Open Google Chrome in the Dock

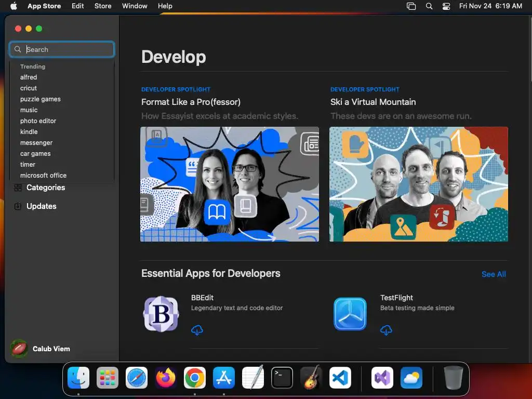click(195, 378)
